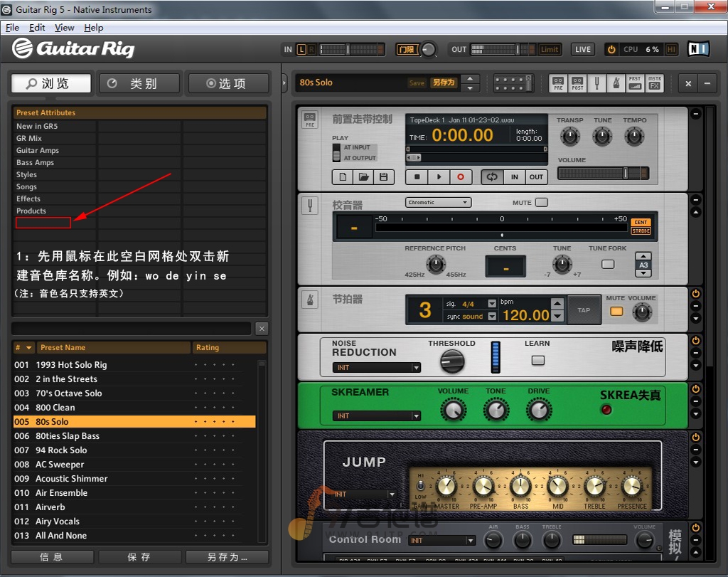Select the Guitar Amps preset attribute

(x=38, y=151)
